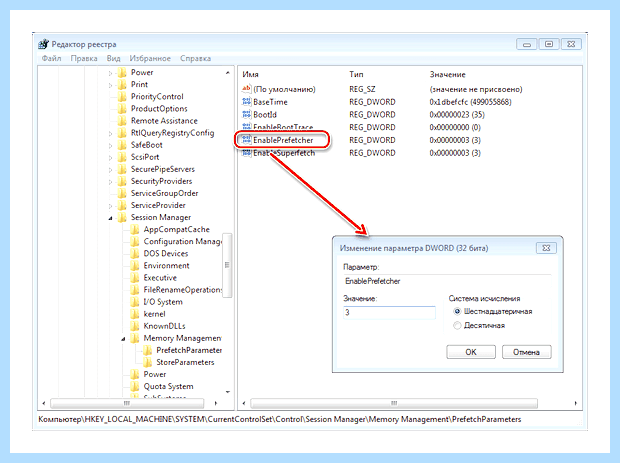Close the DWORD edit dialog

click(x=546, y=248)
